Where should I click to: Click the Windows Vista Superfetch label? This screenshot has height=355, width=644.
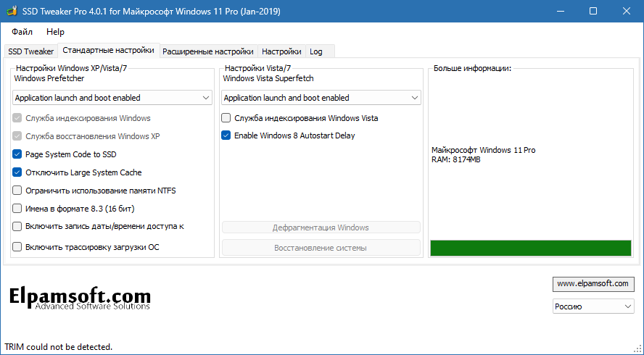coord(268,78)
